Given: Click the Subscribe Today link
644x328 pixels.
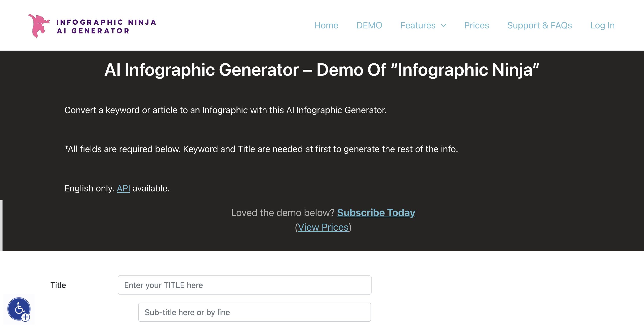Looking at the screenshot, I should [376, 213].
